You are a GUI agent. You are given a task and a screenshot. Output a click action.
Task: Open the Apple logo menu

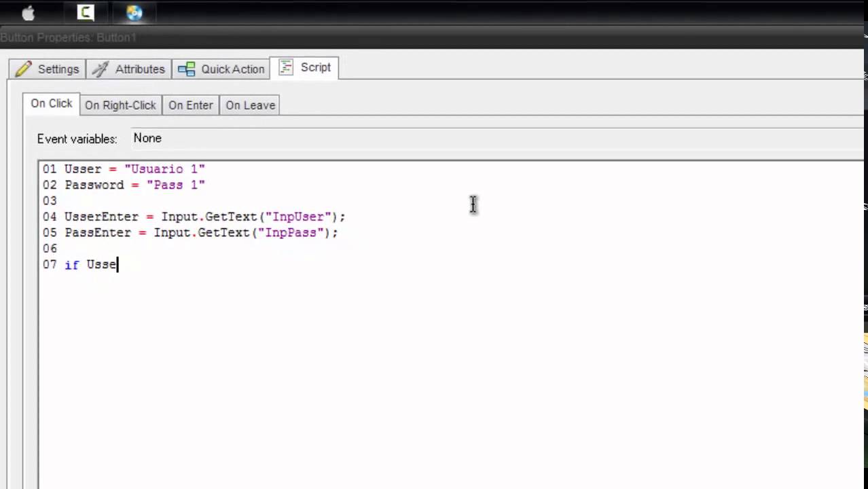[29, 13]
